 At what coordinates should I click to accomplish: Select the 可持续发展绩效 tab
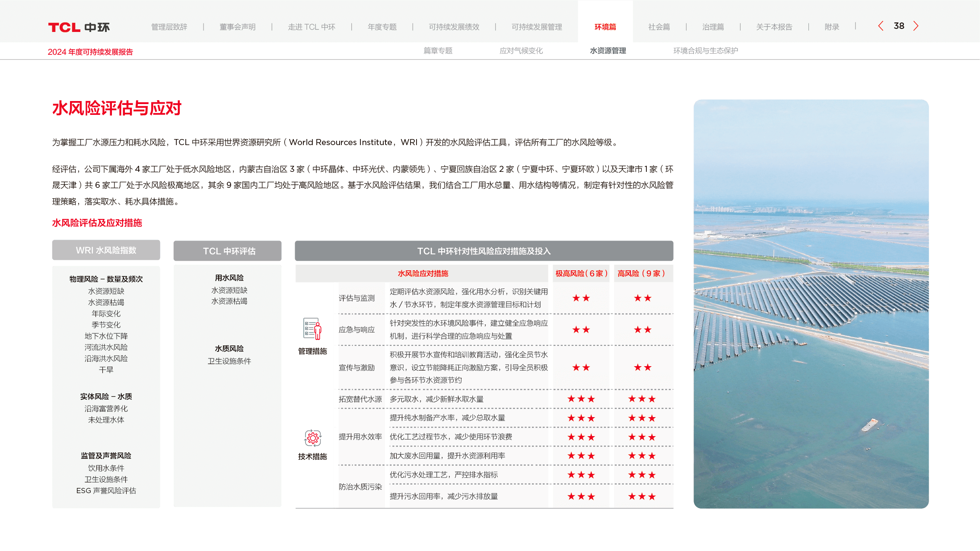pos(454,27)
